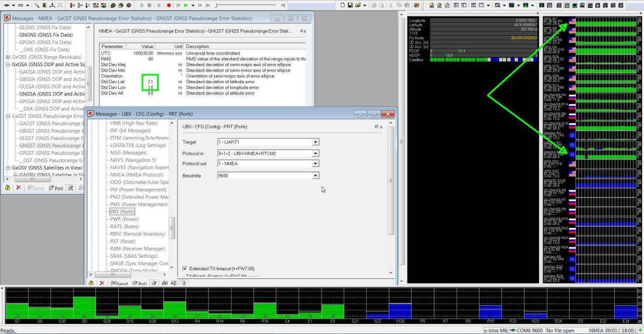Click the Poll button in NMEA window
The width and height of the screenshot is (644, 334).
pyautogui.click(x=56, y=188)
